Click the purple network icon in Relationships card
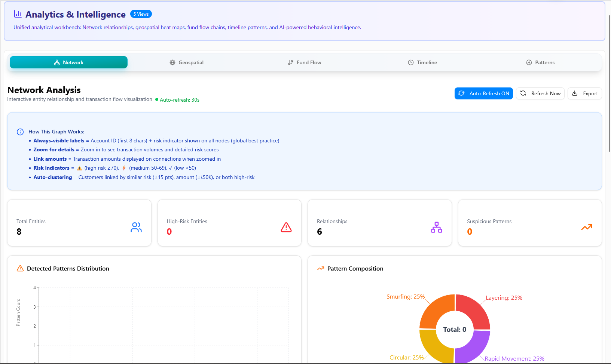Viewport: 611px width, 364px height. coord(436,227)
